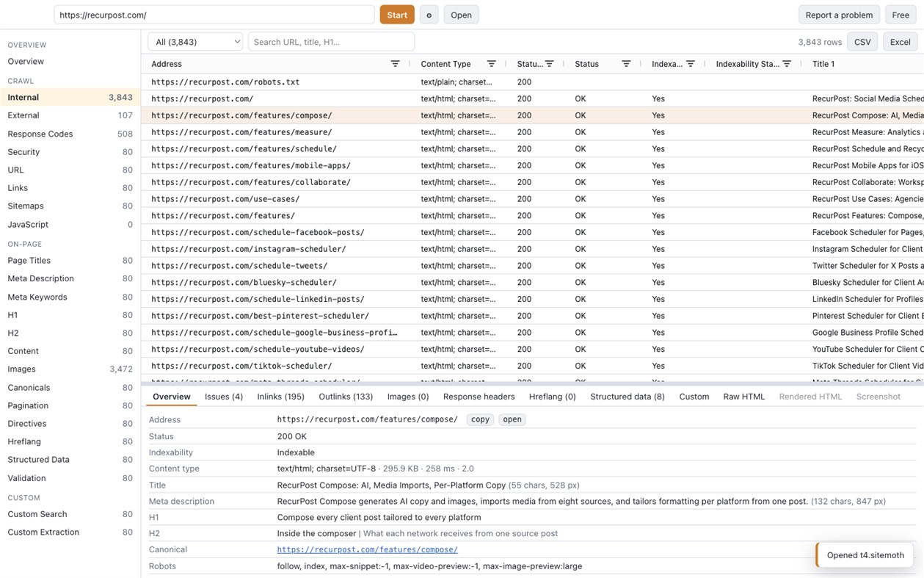This screenshot has height=578, width=924.
Task: Click open next to the address
Action: (x=512, y=419)
